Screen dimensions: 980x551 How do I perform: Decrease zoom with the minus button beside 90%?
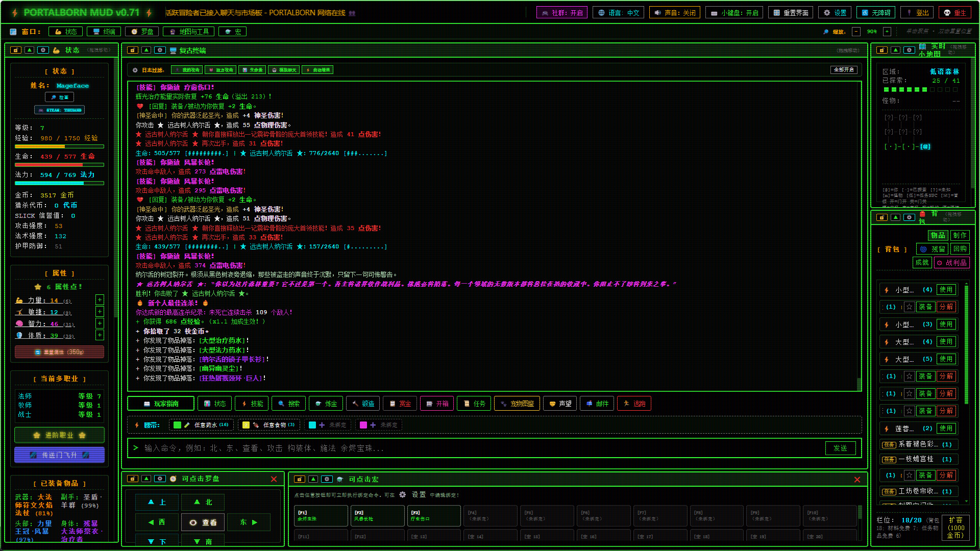click(x=856, y=32)
